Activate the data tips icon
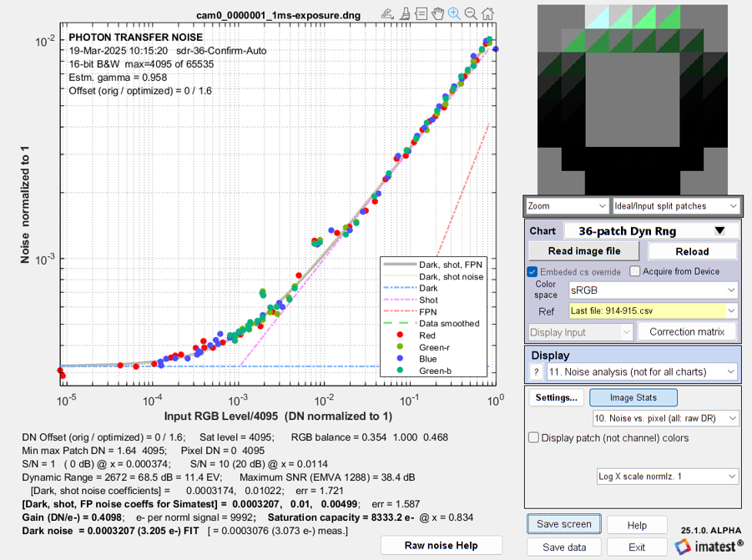752x560 pixels. (421, 14)
